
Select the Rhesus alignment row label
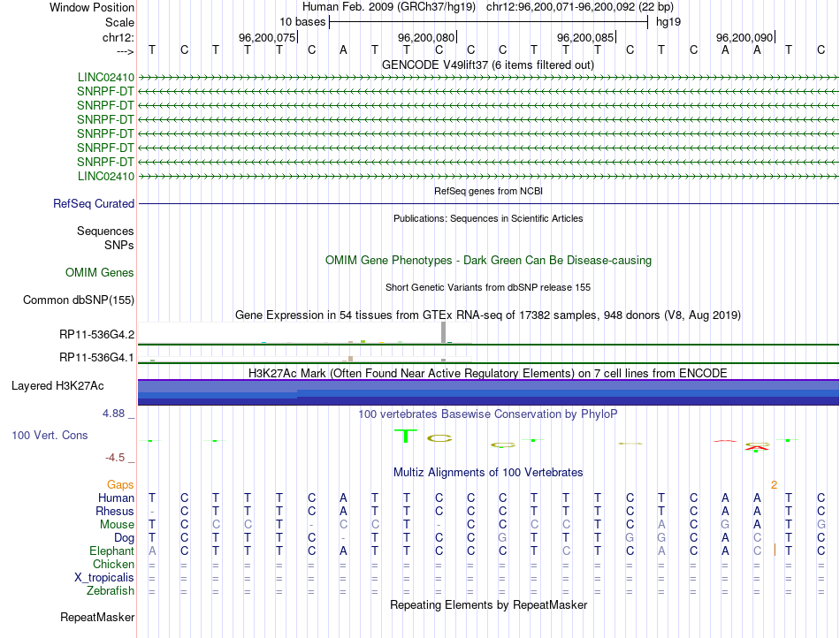[115, 511]
